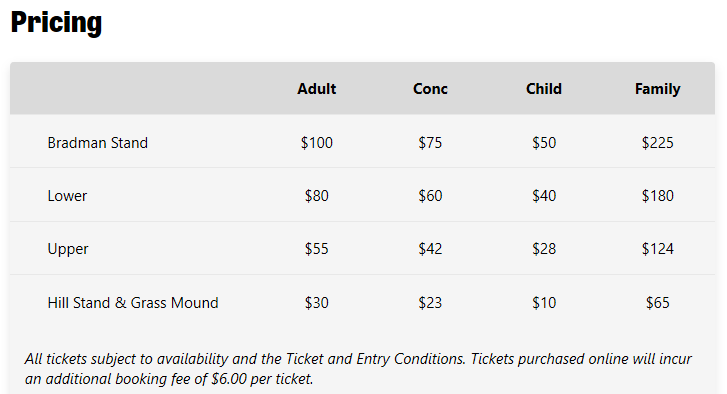Click the Upper row label
This screenshot has width=727, height=394.
[x=68, y=249]
